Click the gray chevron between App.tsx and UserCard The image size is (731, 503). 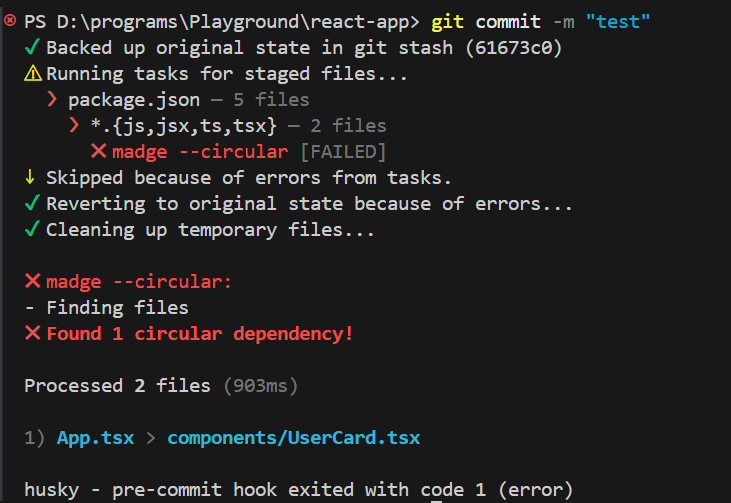point(151,438)
